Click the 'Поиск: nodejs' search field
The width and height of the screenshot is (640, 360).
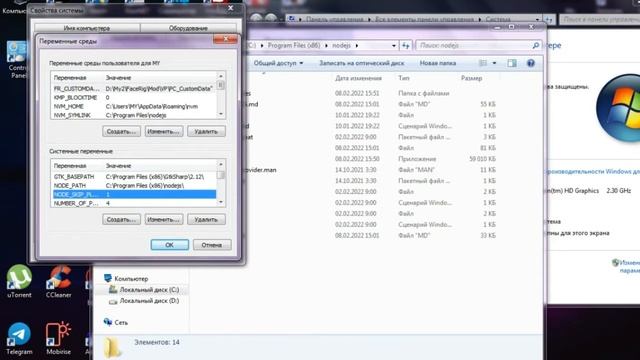tap(473, 46)
